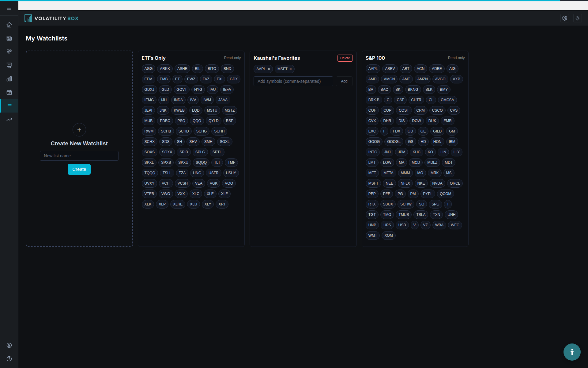Open the user account icon

click(x=9, y=345)
